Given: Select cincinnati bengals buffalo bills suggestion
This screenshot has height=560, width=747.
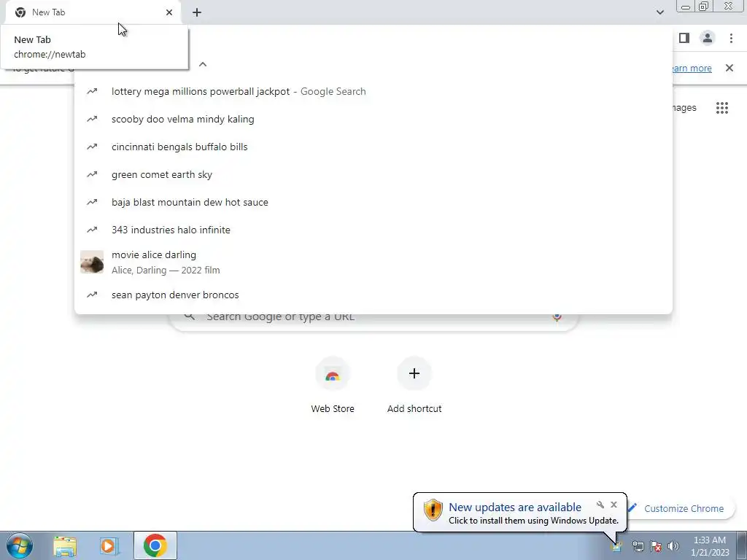Looking at the screenshot, I should tap(373, 147).
